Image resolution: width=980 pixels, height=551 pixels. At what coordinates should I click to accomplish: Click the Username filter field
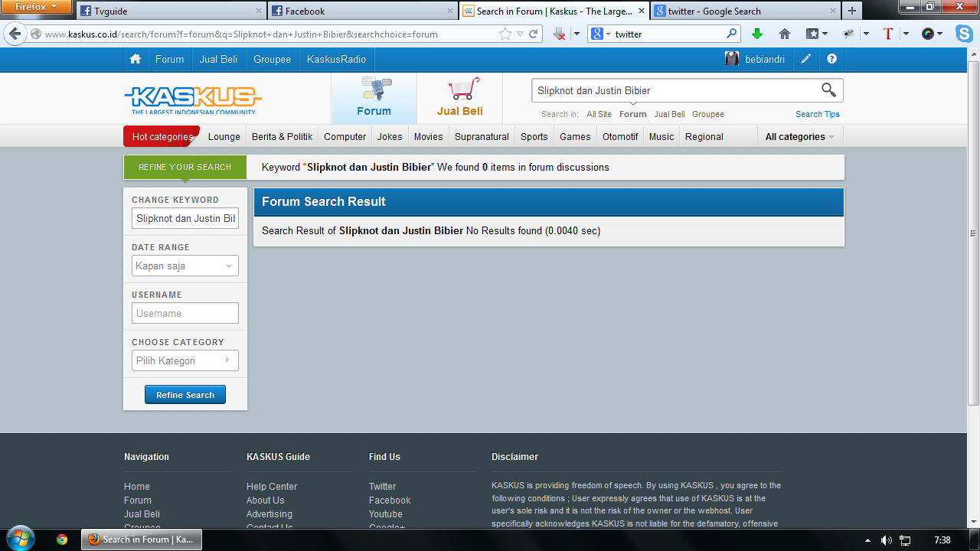[x=185, y=313]
